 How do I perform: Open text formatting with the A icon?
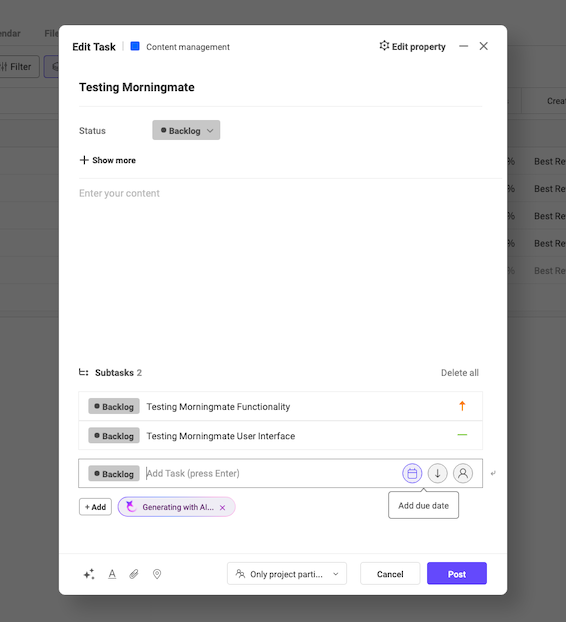(x=112, y=574)
